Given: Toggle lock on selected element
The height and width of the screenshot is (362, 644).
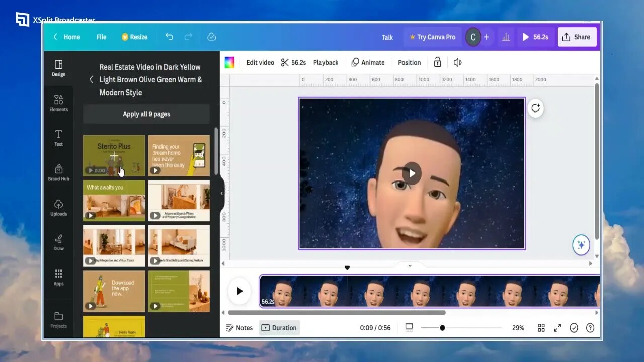Looking at the screenshot, I should click(x=437, y=62).
